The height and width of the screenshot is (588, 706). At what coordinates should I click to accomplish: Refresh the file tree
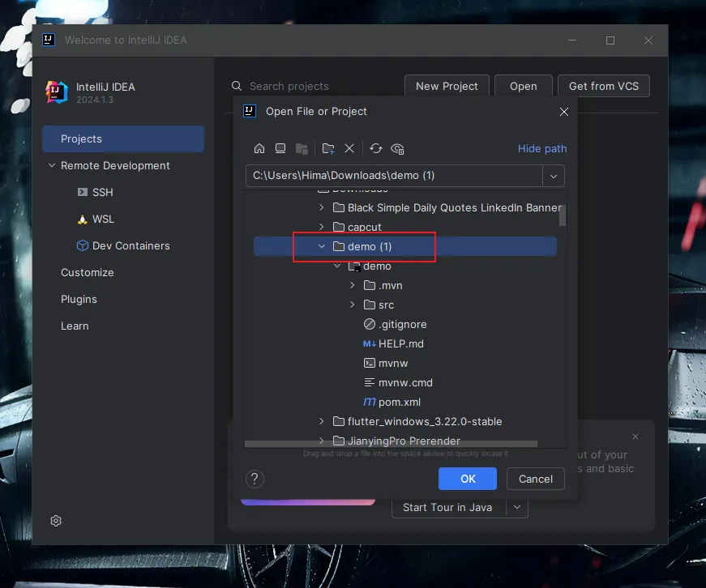pyautogui.click(x=375, y=148)
